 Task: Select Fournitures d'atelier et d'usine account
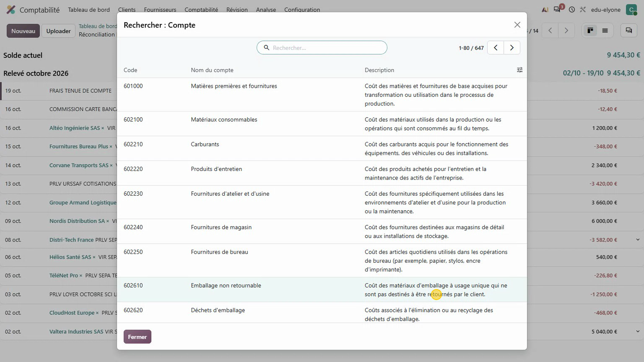[322, 202]
